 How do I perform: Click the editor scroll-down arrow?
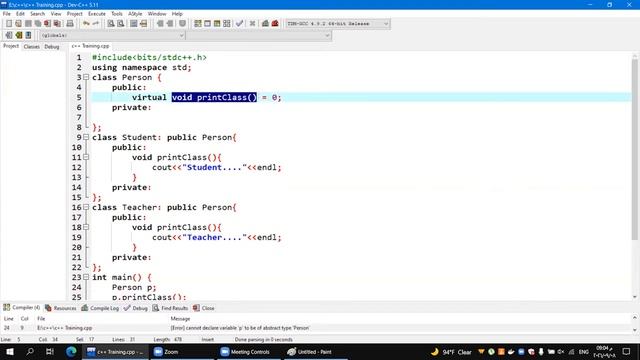(x=635, y=297)
